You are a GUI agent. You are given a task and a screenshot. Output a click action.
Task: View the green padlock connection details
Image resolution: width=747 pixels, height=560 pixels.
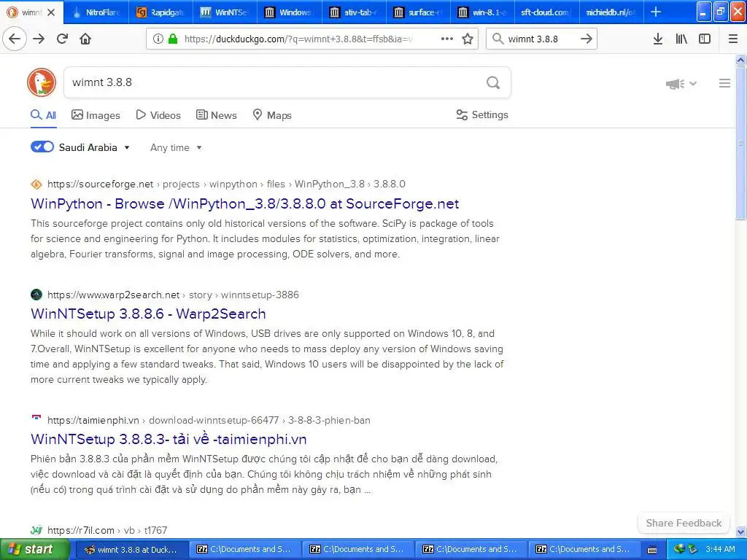[173, 39]
